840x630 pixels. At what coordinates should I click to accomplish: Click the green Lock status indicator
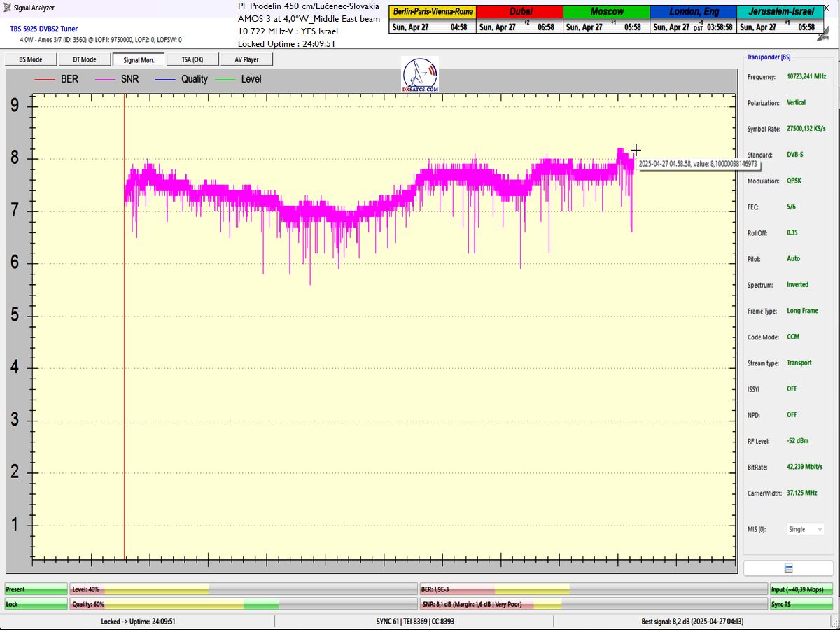(x=36, y=604)
